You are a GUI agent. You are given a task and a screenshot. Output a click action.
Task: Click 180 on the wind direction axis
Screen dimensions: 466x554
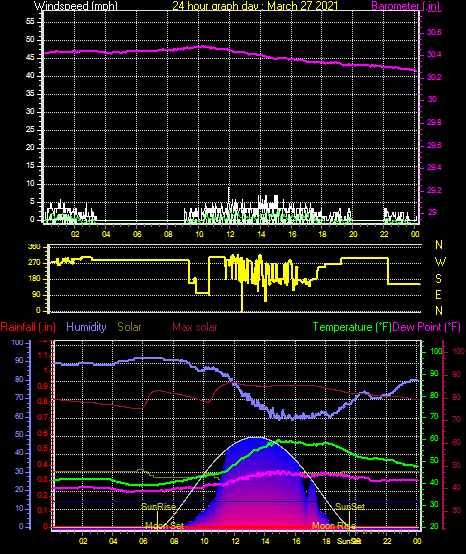(34, 279)
